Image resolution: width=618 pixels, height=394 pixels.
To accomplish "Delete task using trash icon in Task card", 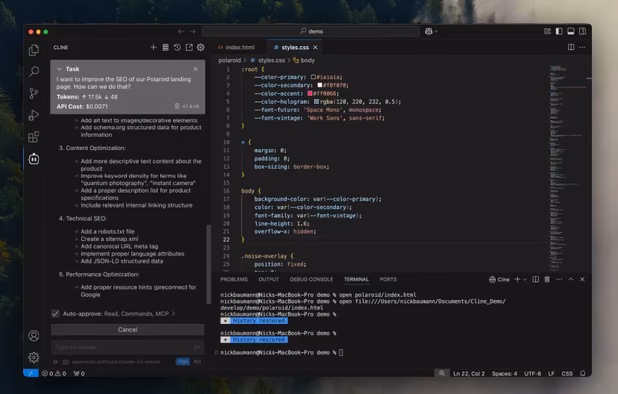I will [177, 106].
